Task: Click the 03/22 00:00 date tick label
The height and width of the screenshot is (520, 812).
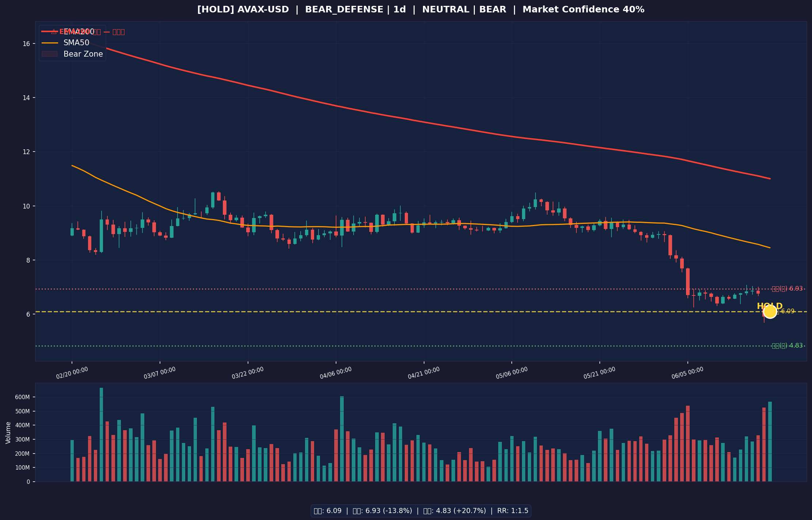Action: tap(248, 373)
